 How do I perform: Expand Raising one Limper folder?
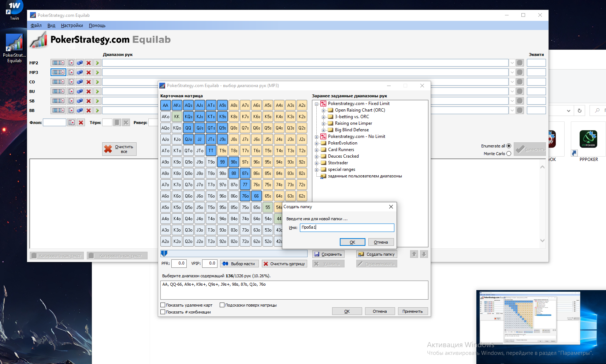(323, 124)
